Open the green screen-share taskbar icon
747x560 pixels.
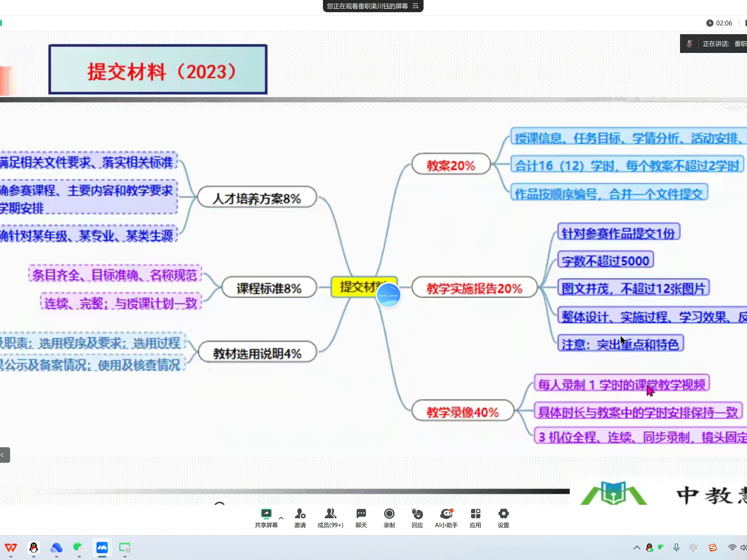tap(125, 547)
